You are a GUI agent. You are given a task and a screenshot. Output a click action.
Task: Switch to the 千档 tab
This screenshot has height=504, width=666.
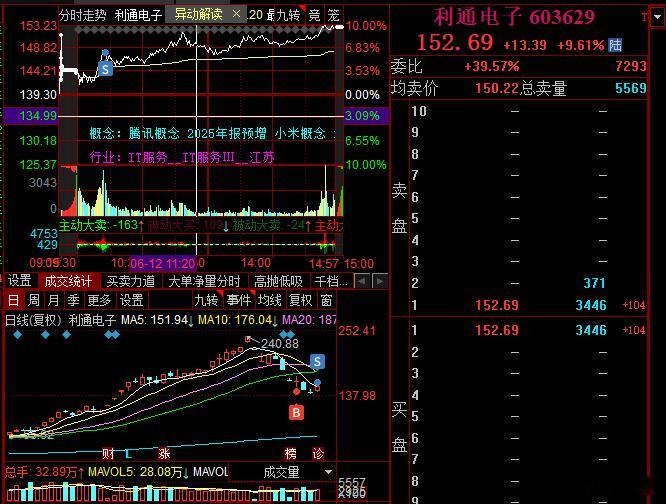click(331, 281)
